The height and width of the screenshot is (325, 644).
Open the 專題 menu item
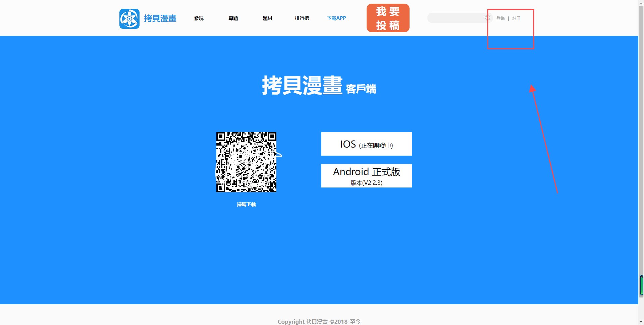coord(233,18)
